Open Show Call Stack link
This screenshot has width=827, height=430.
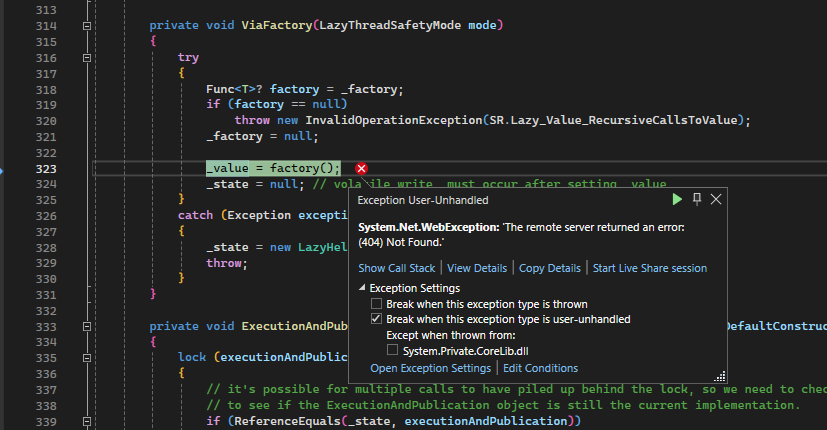[397, 268]
